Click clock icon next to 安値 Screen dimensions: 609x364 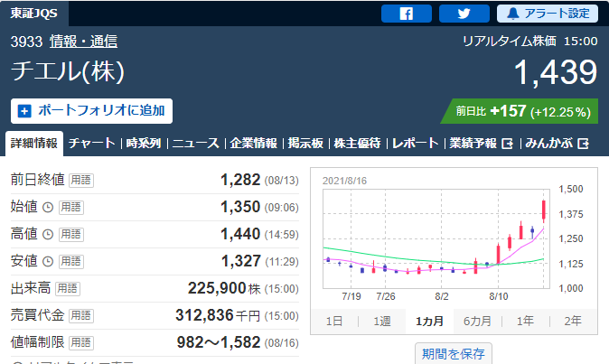coord(48,261)
